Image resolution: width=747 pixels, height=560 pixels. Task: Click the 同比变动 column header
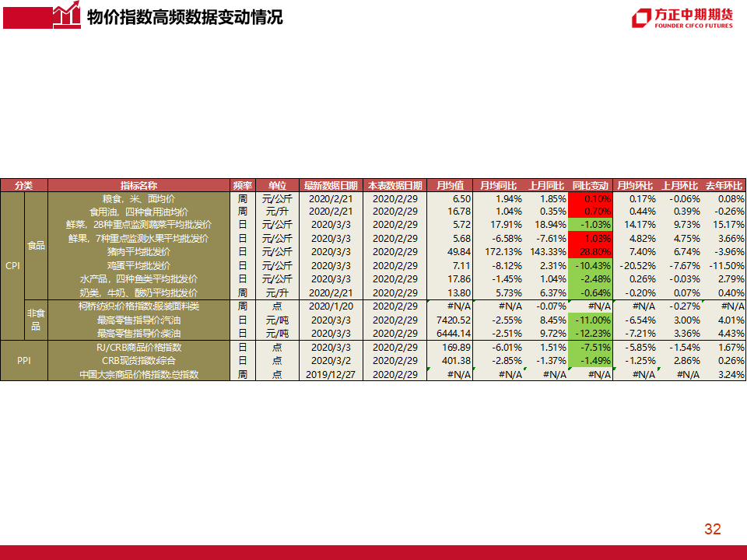590,186
